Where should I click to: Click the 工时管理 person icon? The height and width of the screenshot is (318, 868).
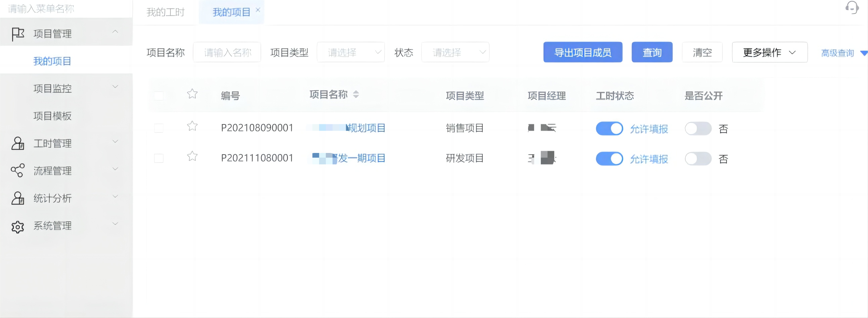pos(17,143)
